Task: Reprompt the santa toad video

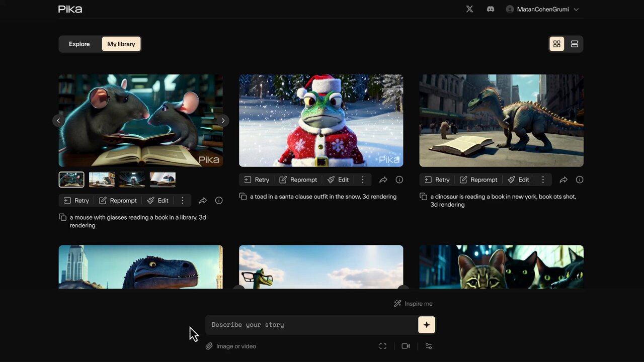Action: tap(298, 179)
